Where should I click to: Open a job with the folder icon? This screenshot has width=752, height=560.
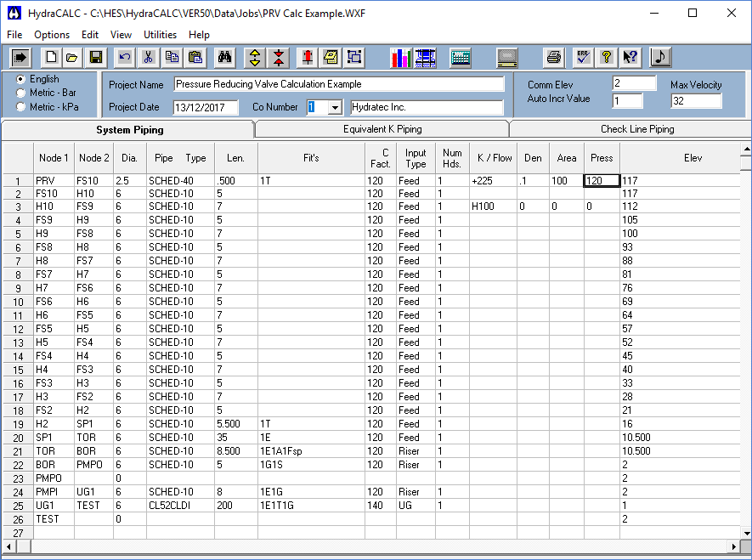coord(72,58)
